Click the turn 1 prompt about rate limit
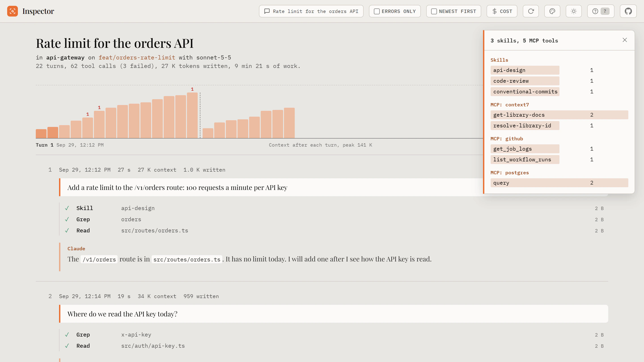 tap(271, 187)
